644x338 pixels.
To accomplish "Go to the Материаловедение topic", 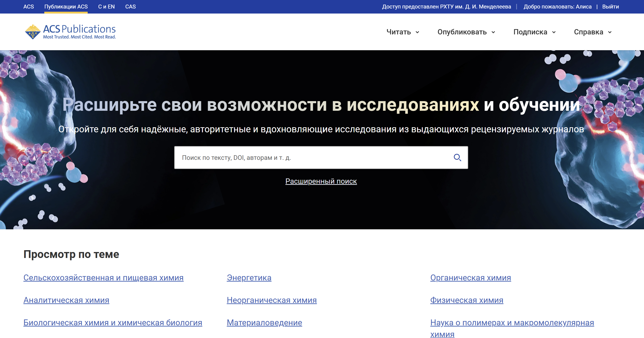I will (264, 322).
